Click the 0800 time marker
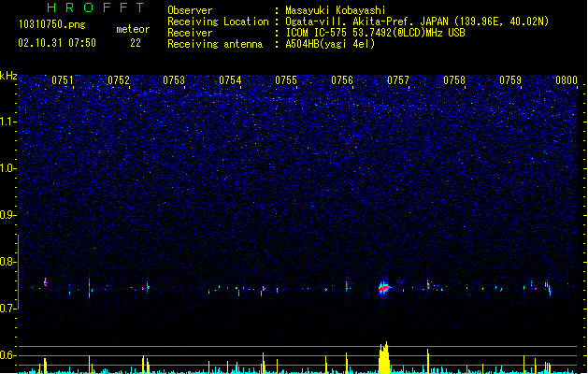The width and height of the screenshot is (588, 374). (566, 80)
